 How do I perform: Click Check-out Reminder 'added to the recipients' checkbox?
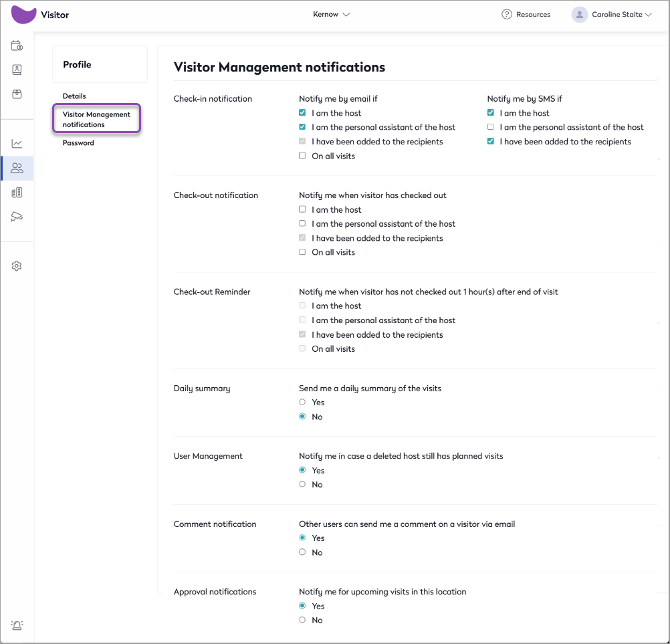coord(302,334)
